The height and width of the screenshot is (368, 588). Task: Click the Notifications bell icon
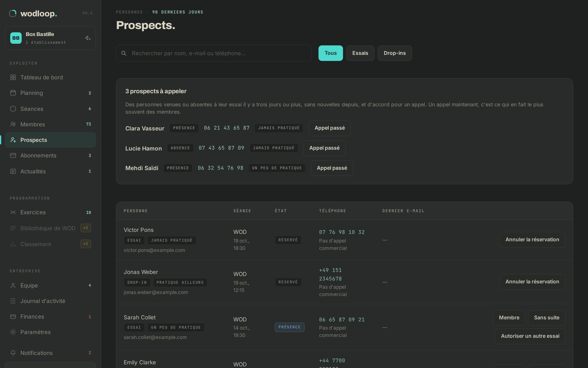click(x=13, y=353)
